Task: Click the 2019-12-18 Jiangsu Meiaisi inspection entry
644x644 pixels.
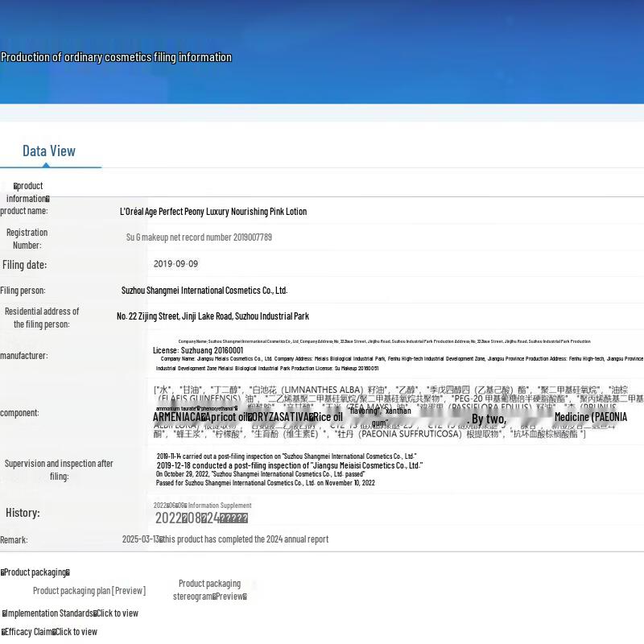Action: pyautogui.click(x=289, y=465)
